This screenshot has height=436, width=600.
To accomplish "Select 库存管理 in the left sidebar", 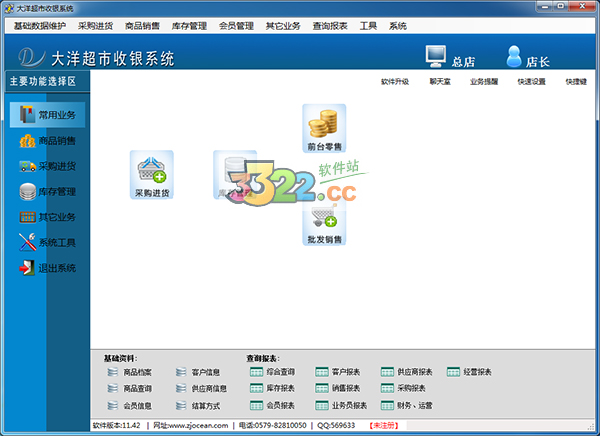I will [47, 191].
